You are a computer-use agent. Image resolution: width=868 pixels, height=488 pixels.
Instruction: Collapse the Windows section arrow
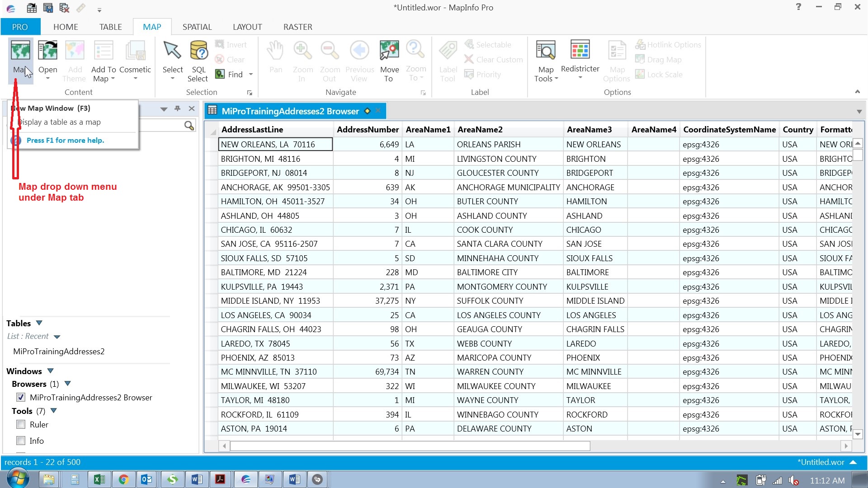click(x=50, y=371)
